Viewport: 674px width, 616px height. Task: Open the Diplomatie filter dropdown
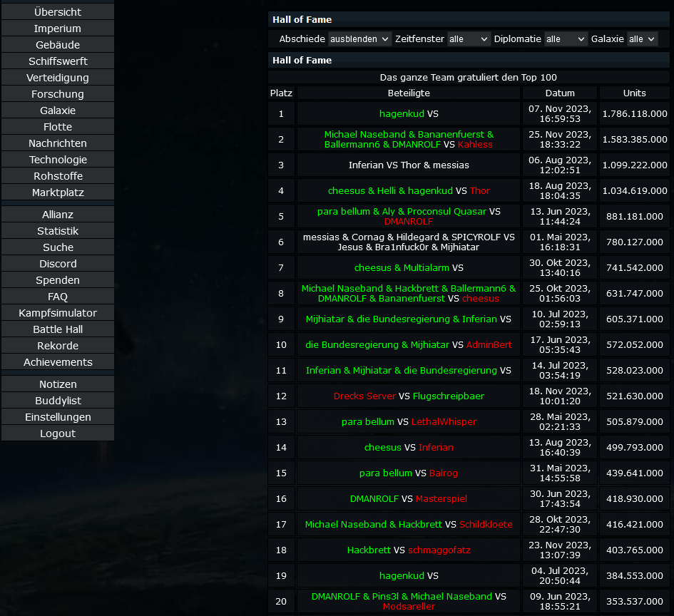[566, 39]
